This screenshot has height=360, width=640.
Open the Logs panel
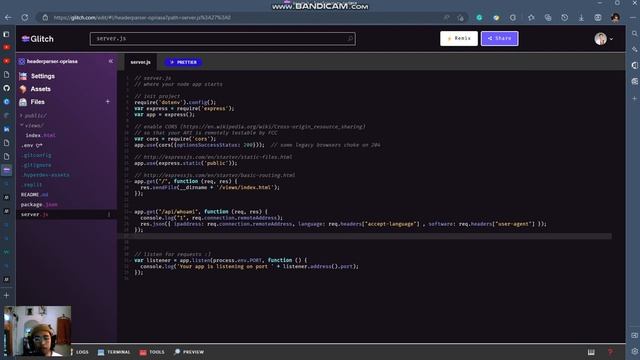click(80, 352)
